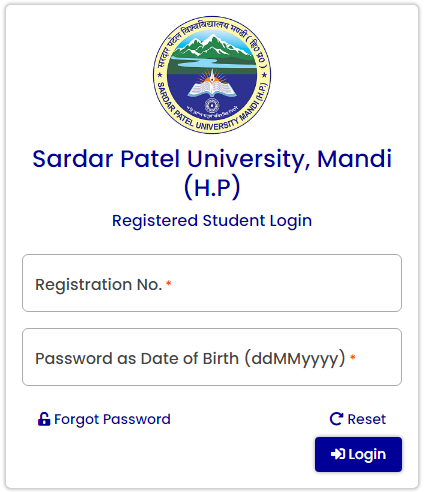
Task: Click the red asterisk after the password label
Action: 353,358
